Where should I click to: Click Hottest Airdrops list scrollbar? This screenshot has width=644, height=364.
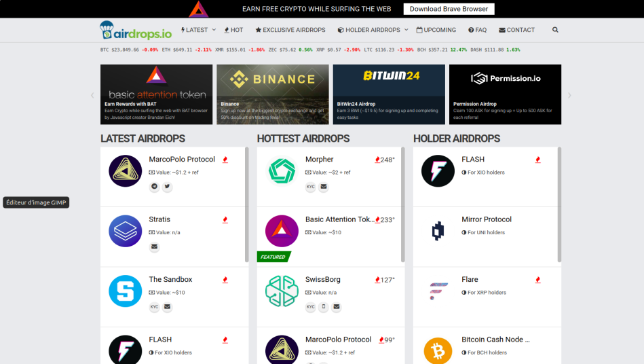coord(403,204)
